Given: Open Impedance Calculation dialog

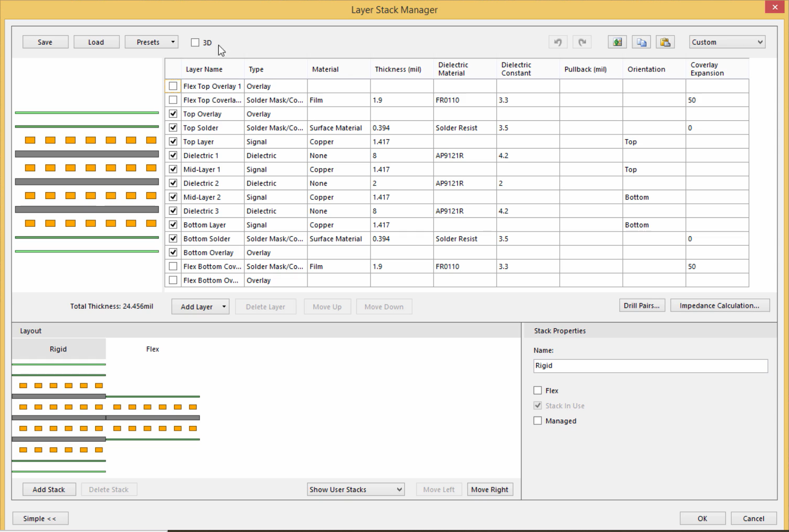Looking at the screenshot, I should 719,306.
